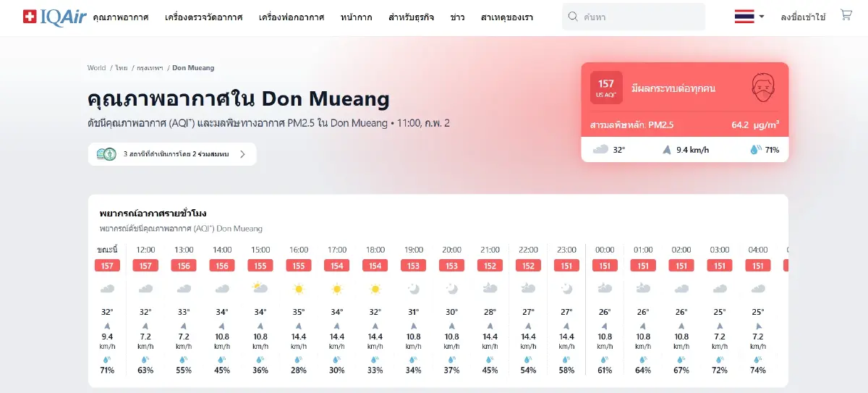Image resolution: width=868 pixels, height=393 pixels.
Task: Click the 01:00 hour label
Action: [643, 250]
